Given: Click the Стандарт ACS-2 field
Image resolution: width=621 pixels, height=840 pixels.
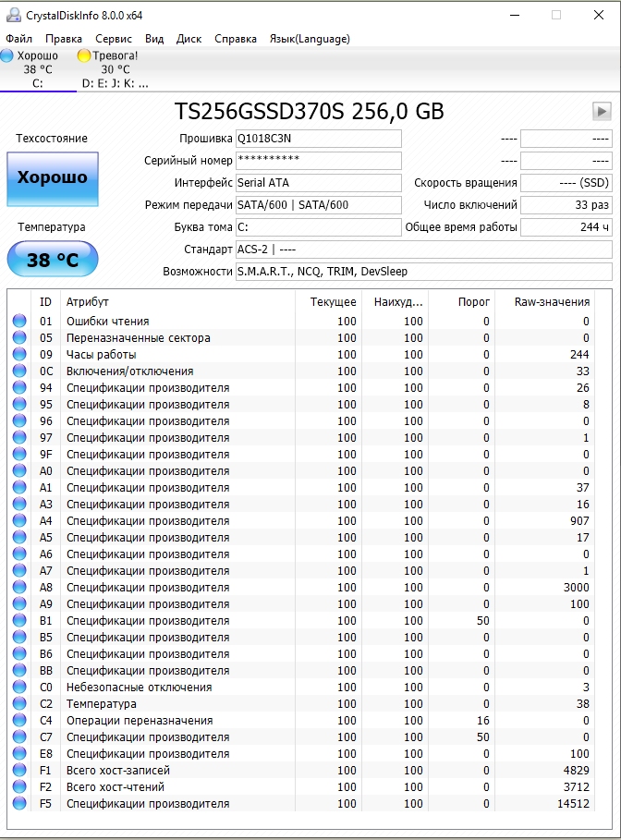Looking at the screenshot, I should pos(424,250).
